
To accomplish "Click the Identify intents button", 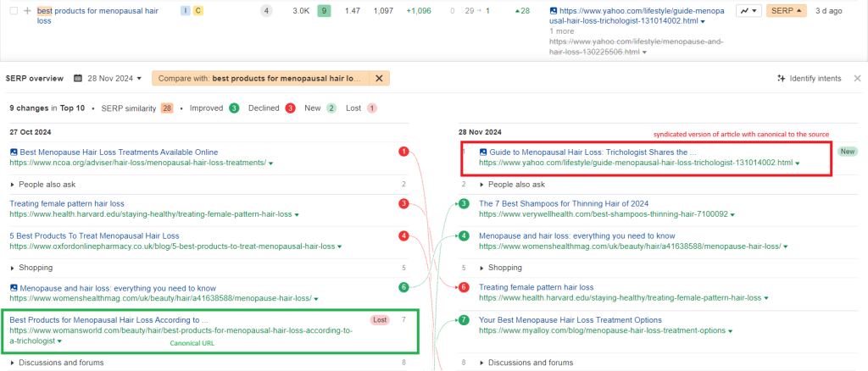I will click(809, 78).
